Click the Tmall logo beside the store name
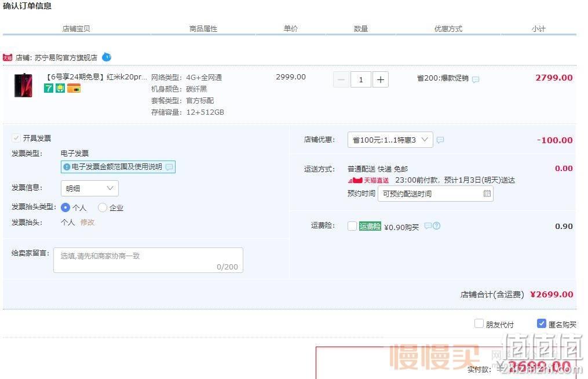This screenshot has width=588, height=379. point(8,57)
